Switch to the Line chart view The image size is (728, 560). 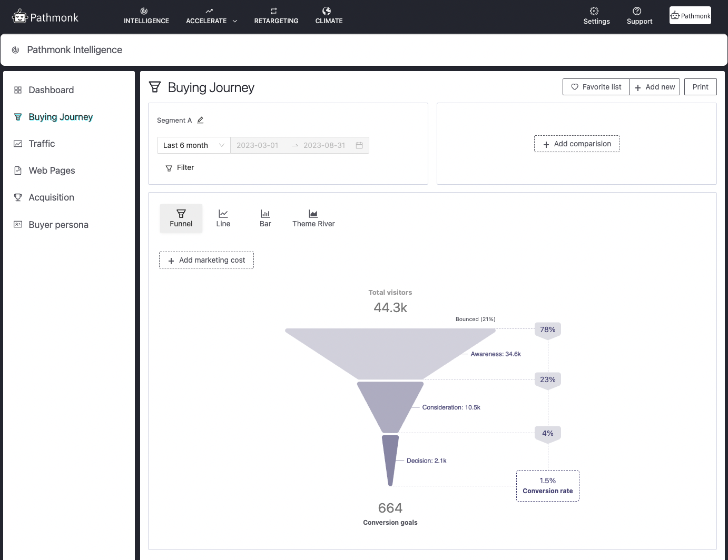(x=223, y=218)
